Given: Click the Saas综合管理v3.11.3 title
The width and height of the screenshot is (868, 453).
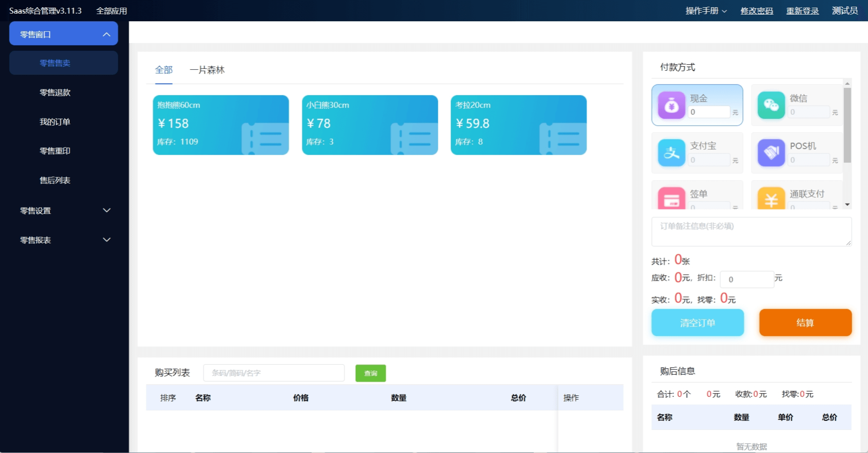Looking at the screenshot, I should click(45, 11).
